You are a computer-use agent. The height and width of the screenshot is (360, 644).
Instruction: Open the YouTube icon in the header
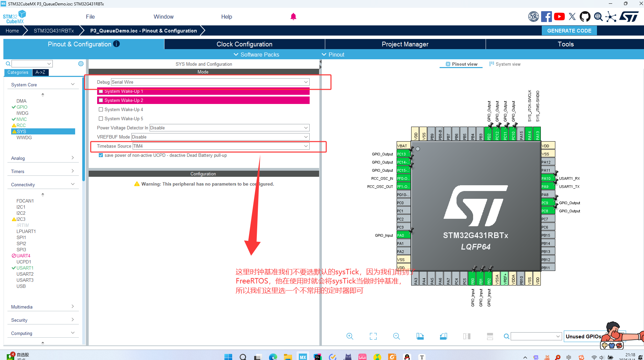[x=559, y=17]
